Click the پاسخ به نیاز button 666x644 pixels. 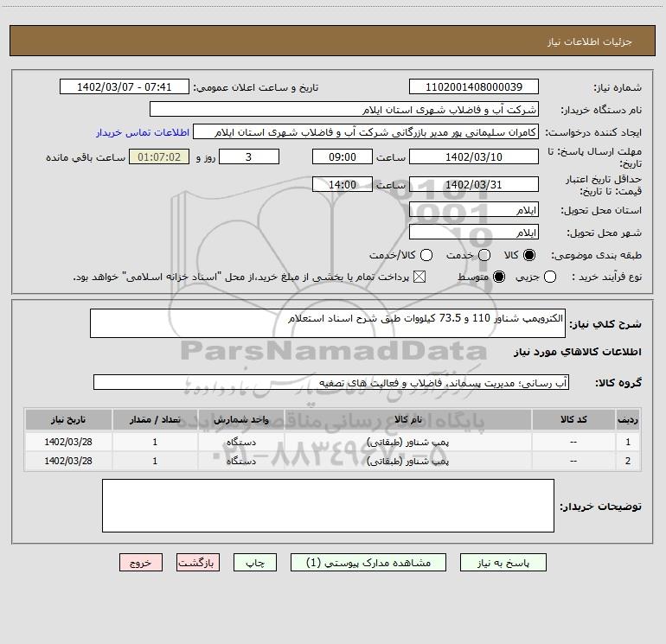[x=503, y=563]
